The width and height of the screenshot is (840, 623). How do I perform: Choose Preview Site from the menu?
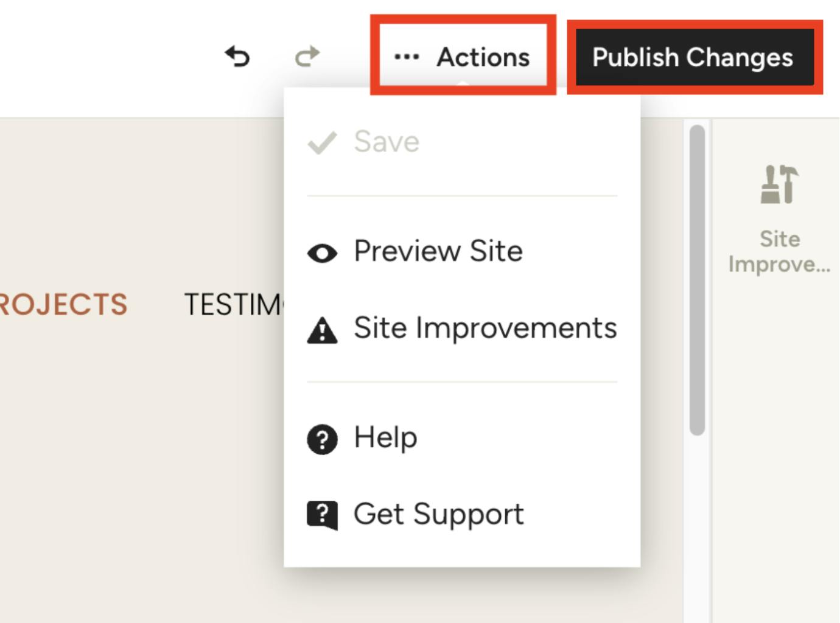click(438, 251)
